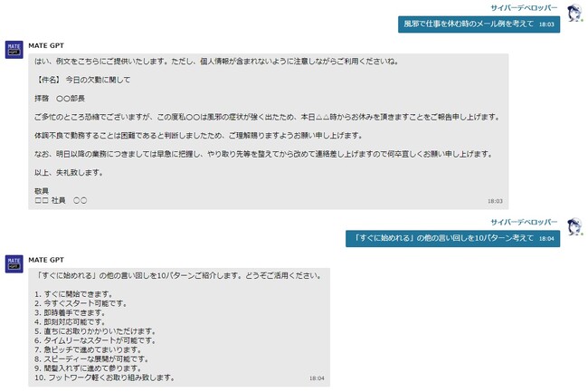Image resolution: width=588 pixels, height=392 pixels.
Task: Click list item 10 フットワーク軽くお取り組み致します
Action: pyautogui.click(x=103, y=378)
